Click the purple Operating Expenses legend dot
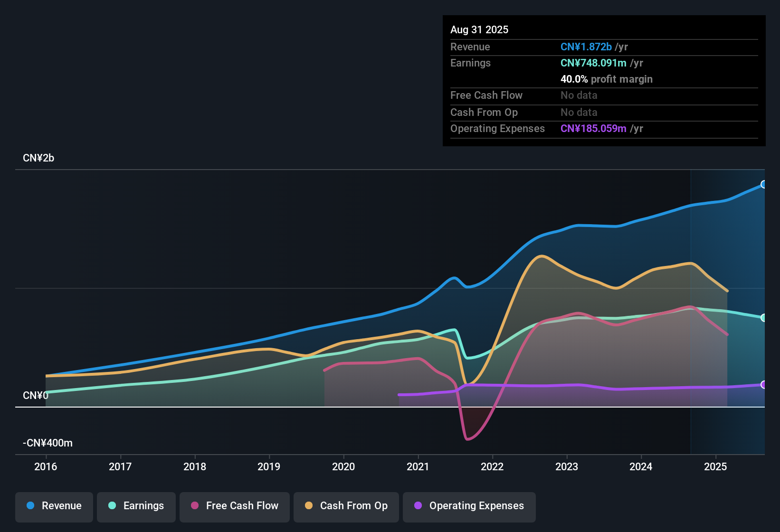Viewport: 780px width, 532px height. point(418,506)
